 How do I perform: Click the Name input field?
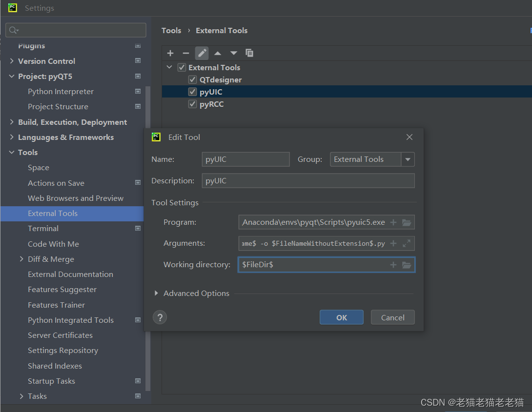click(x=246, y=159)
